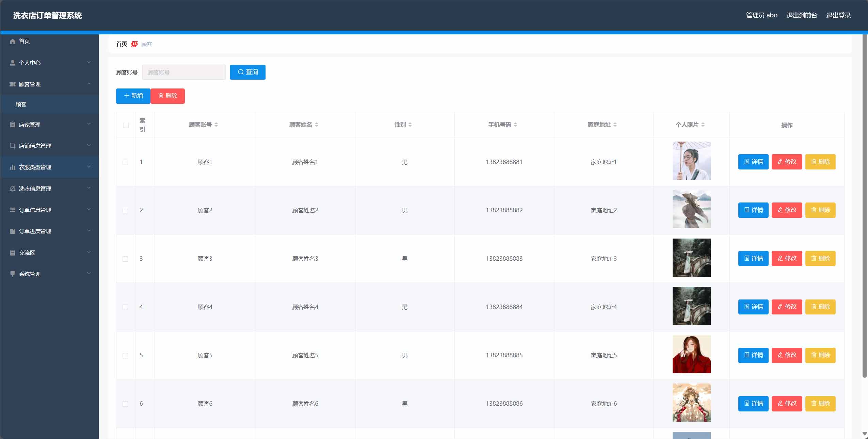868x439 pixels.
Task: Click the icon beside 订单进度管理
Action: pyautogui.click(x=13, y=231)
